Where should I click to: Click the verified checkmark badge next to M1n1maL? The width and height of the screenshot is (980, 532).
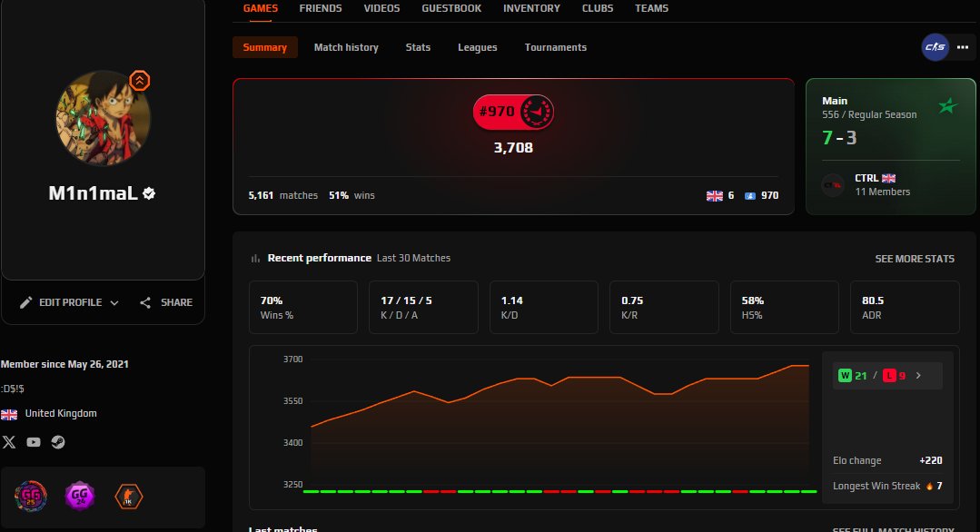click(149, 193)
